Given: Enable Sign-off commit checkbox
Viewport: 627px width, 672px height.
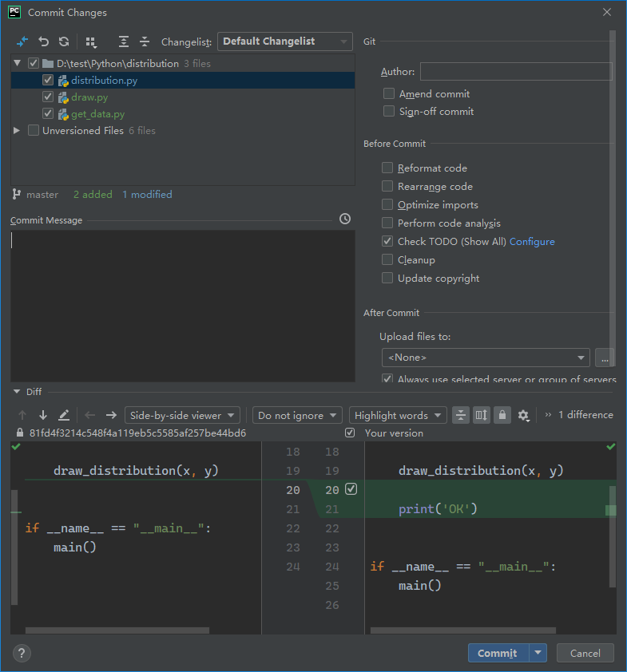Looking at the screenshot, I should click(388, 111).
